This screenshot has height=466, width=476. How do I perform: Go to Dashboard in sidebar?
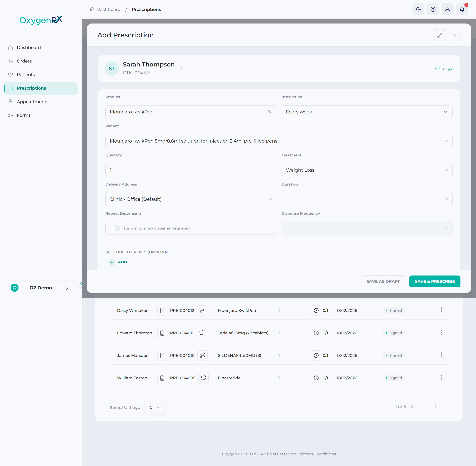tap(41, 47)
